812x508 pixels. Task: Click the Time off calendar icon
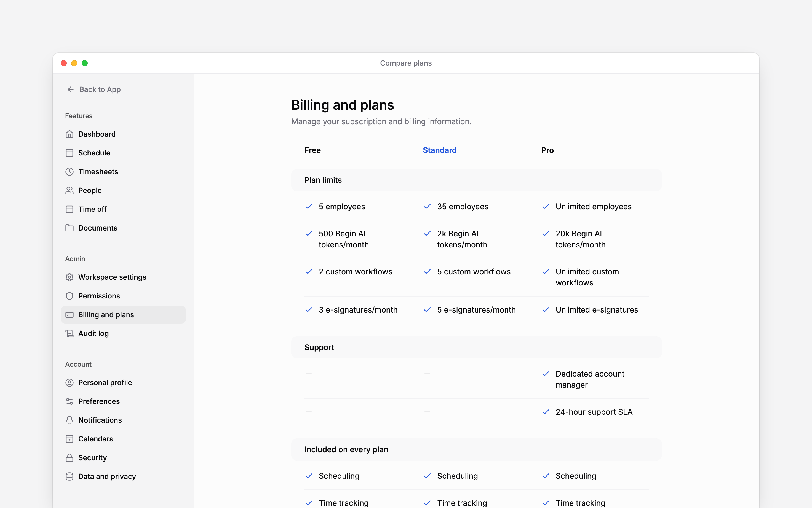[x=70, y=209]
